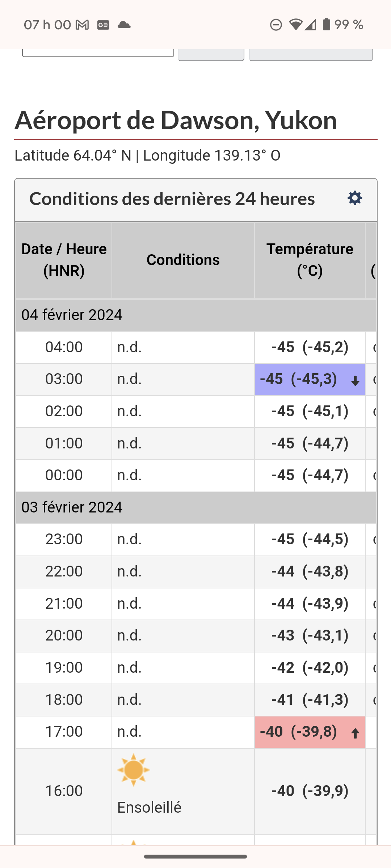The width and height of the screenshot is (391, 868).
Task: Tap the Aéroport de Dawson, Yukon heading
Action: coord(176,120)
